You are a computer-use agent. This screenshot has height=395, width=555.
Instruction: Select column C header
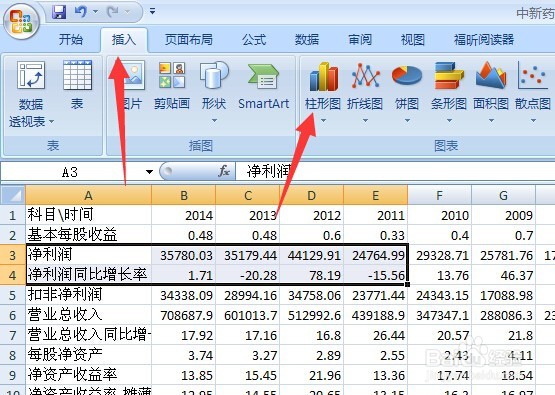[x=248, y=195]
